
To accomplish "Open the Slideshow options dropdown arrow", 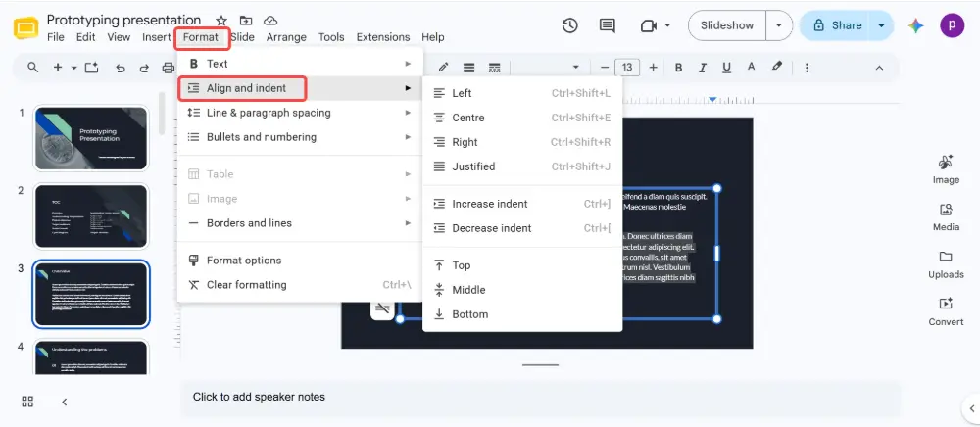I will coord(779,25).
